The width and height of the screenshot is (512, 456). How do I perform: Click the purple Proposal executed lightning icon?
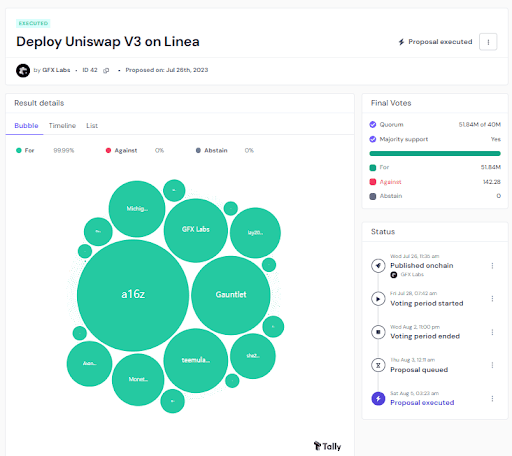[x=378, y=399]
